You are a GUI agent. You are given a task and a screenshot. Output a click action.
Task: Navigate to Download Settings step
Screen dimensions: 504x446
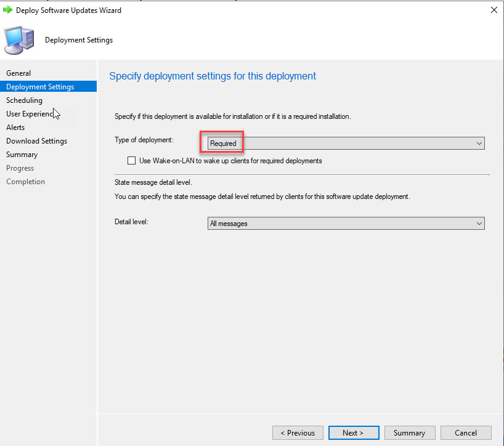[x=36, y=141]
